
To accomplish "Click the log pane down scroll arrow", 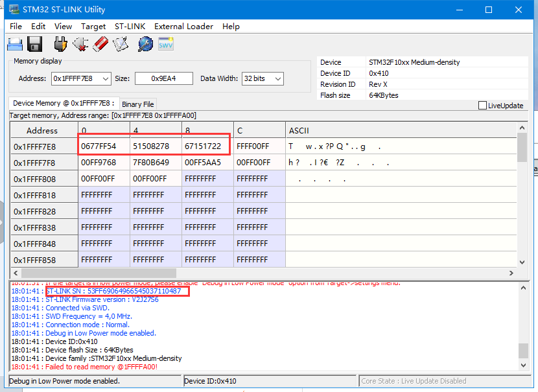I will [523, 365].
